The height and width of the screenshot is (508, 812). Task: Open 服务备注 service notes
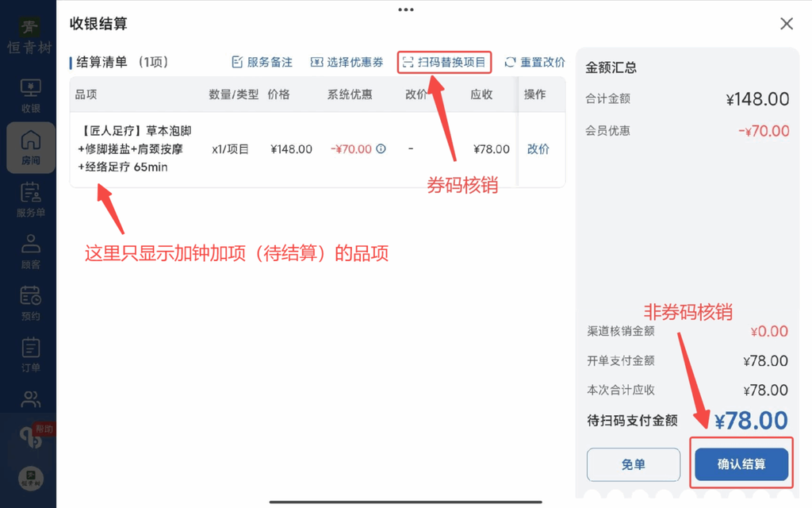click(x=262, y=62)
